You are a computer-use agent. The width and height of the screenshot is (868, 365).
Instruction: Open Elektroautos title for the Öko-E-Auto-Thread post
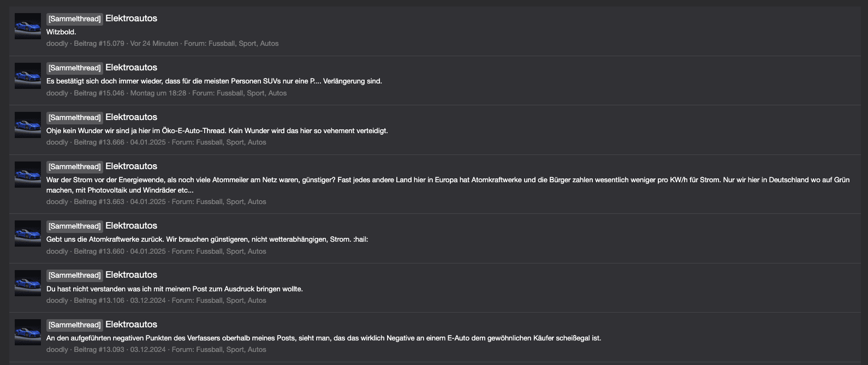coord(131,117)
